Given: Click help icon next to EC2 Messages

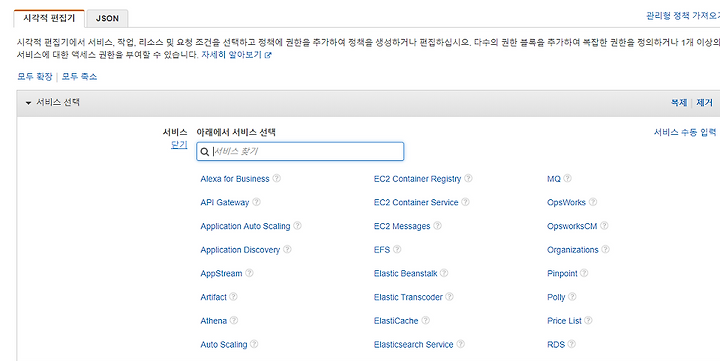Looking at the screenshot, I should (x=437, y=226).
